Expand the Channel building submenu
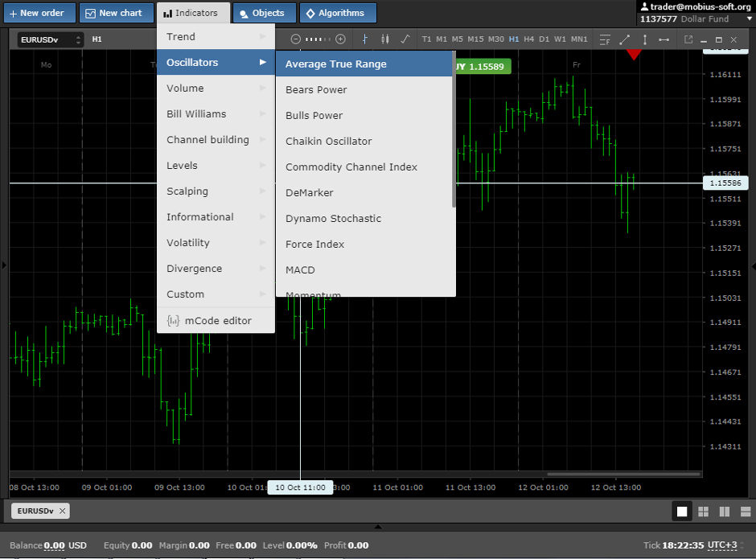This screenshot has height=559, width=756. coord(216,140)
